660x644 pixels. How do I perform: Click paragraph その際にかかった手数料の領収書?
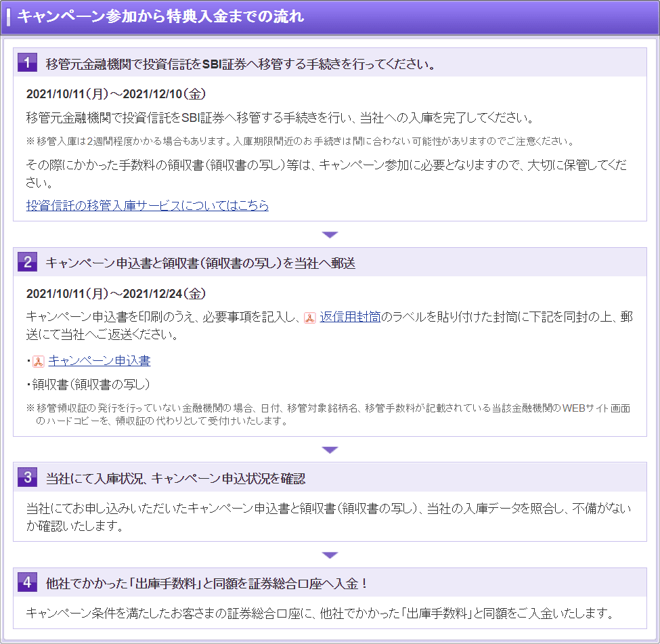327,173
